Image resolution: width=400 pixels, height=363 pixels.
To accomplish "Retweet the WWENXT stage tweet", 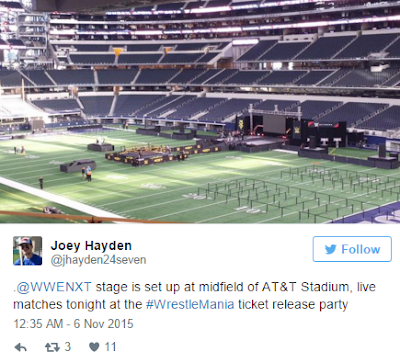I will [x=52, y=347].
